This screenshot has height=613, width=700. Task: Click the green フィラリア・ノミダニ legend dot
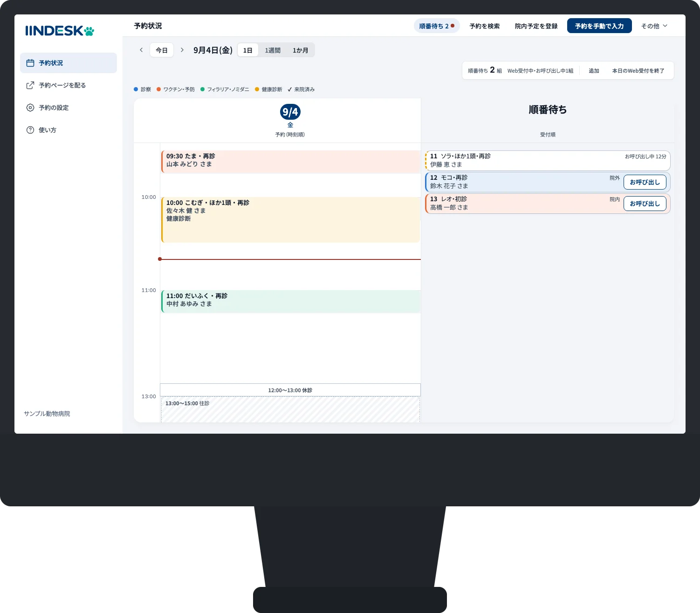(x=203, y=89)
